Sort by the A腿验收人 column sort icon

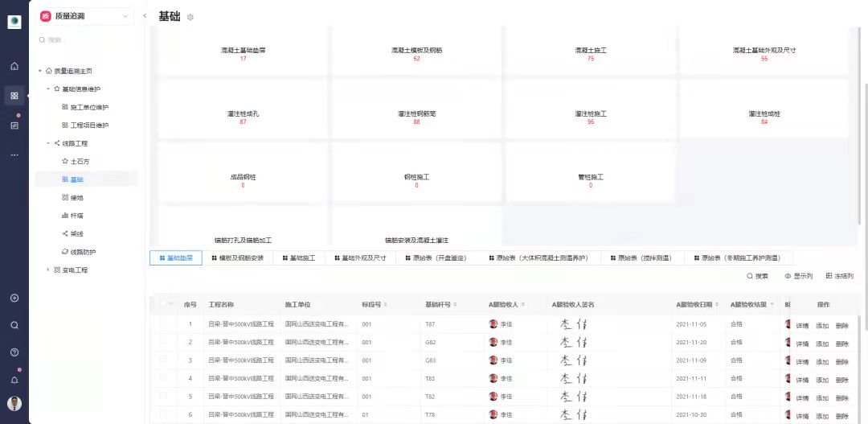point(522,305)
